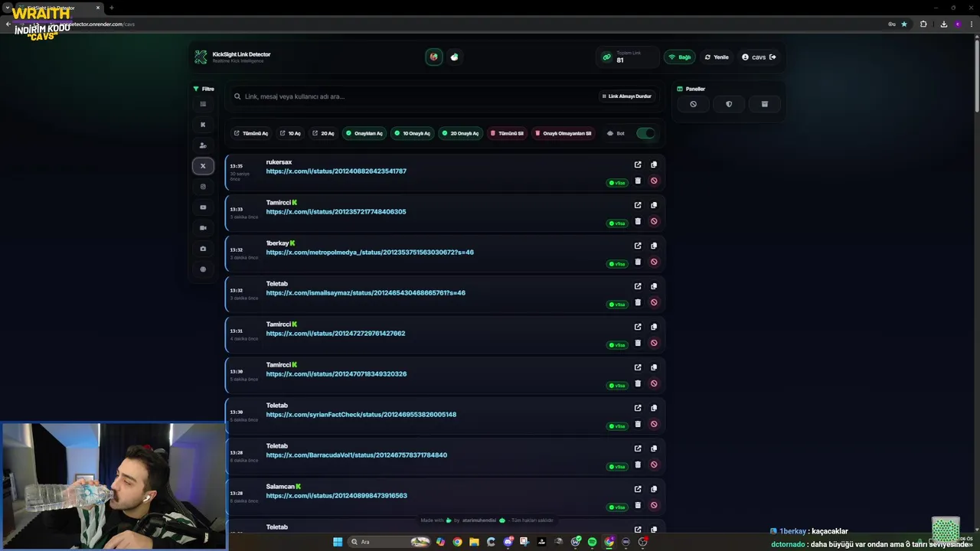Block the user rukersax
Screen dimensions: 980x551
click(654, 181)
